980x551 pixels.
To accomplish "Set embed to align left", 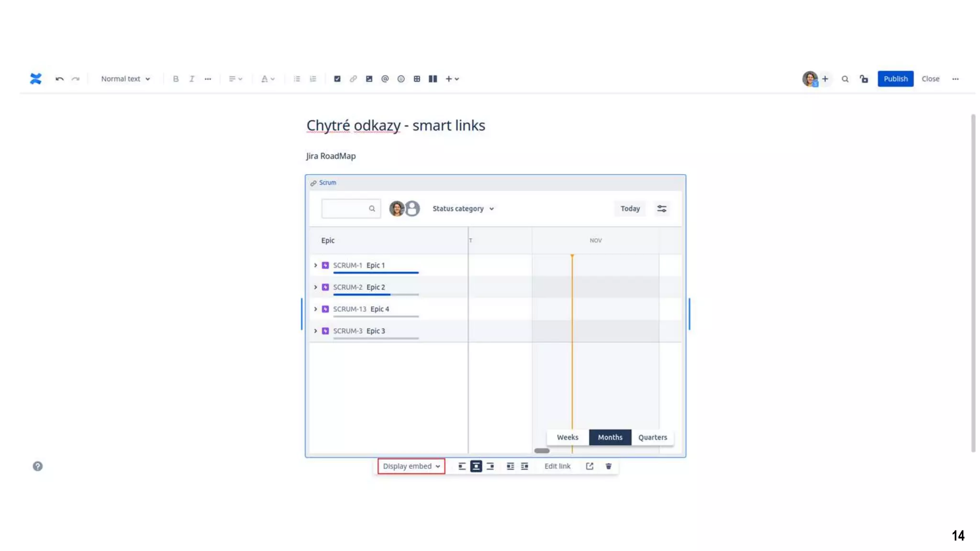I will point(462,466).
